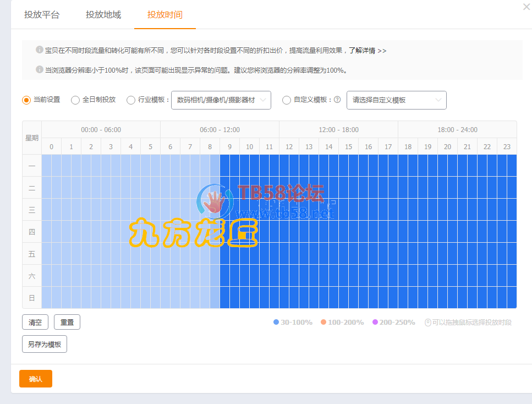Viewport: 532px width, 404px height.
Task: Open the 了解详情 >> link
Action: click(368, 50)
